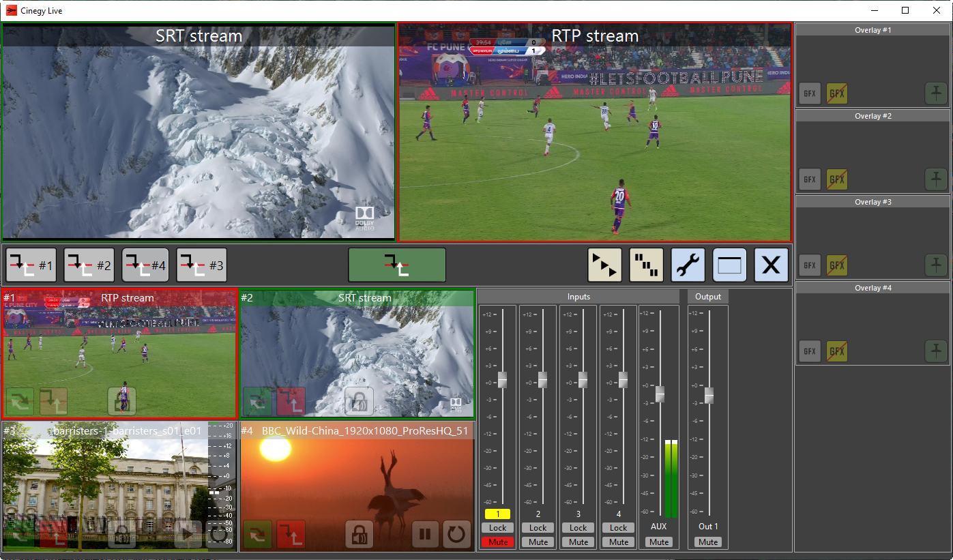Unmute audio input channel 1

tap(498, 542)
